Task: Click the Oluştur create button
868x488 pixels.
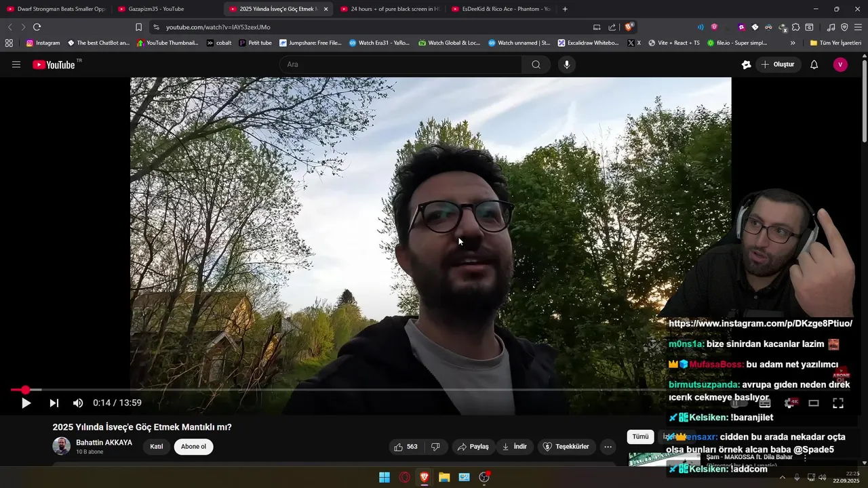Action: pyautogui.click(x=778, y=64)
